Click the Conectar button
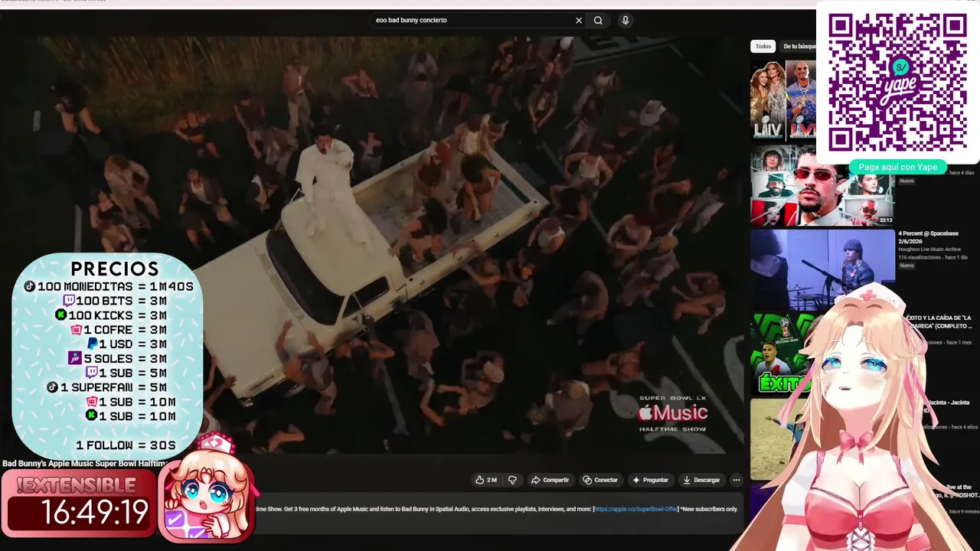The image size is (980, 551). point(600,480)
